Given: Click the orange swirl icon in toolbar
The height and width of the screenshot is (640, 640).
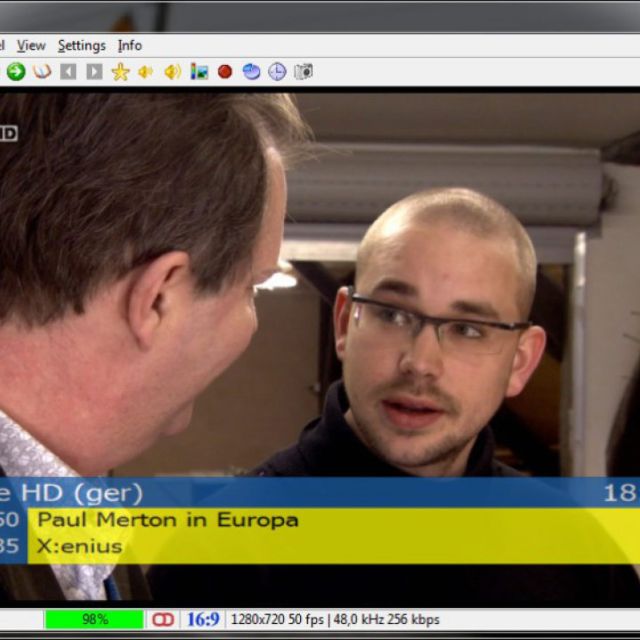Looking at the screenshot, I should point(42,72).
